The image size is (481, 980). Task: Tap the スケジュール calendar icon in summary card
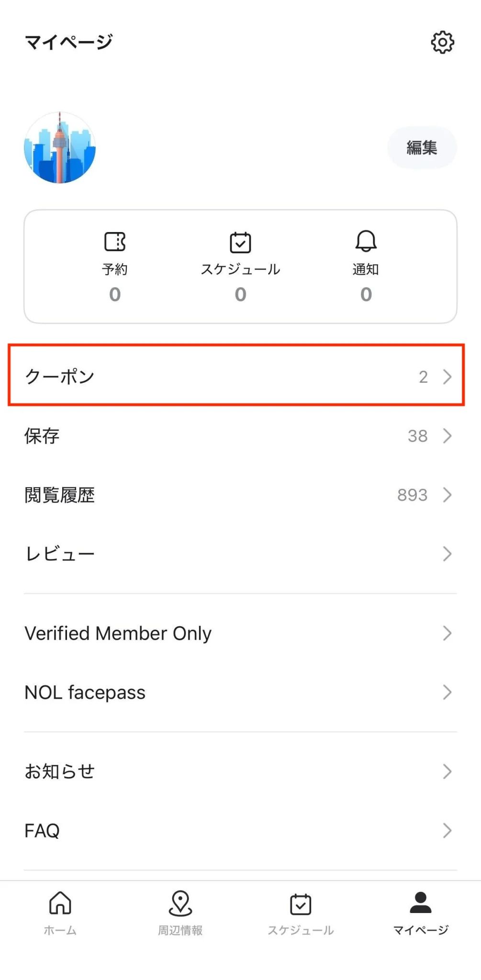240,242
